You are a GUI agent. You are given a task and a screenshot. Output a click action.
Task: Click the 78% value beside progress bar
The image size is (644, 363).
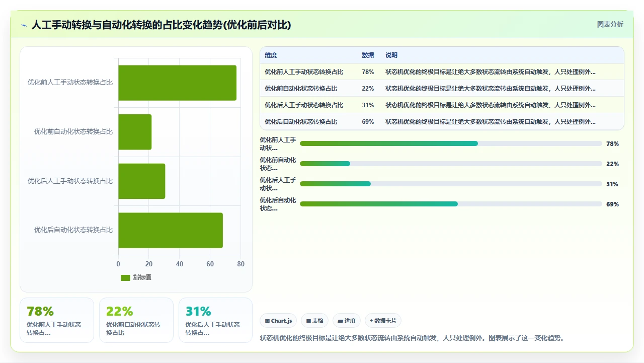(x=612, y=144)
